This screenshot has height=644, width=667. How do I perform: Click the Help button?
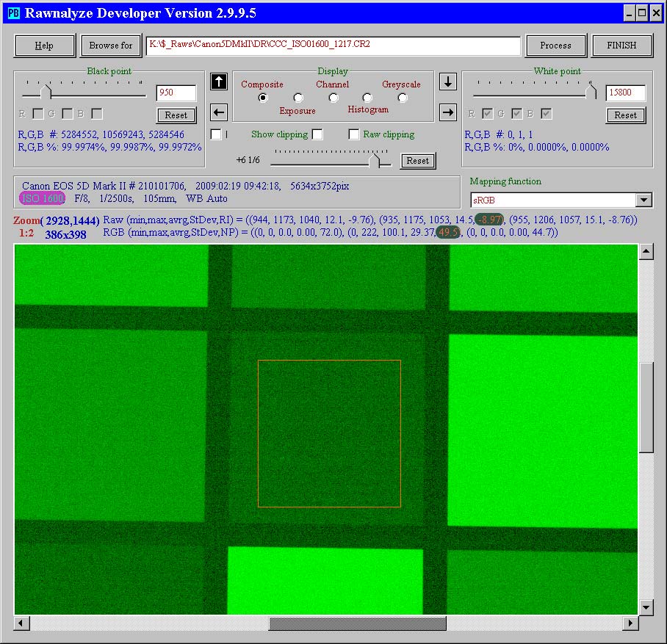(45, 46)
